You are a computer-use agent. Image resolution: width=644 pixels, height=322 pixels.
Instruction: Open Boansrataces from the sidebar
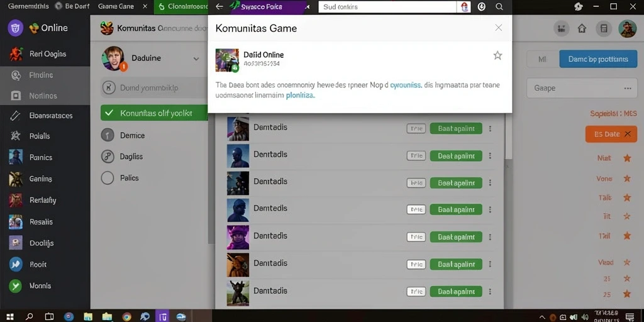coord(45,116)
